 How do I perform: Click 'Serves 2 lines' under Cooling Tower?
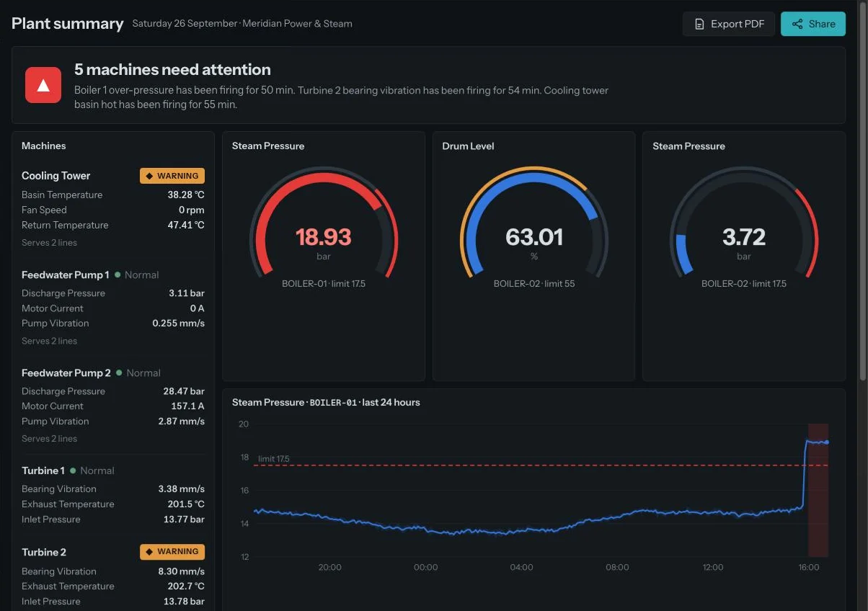click(x=49, y=243)
